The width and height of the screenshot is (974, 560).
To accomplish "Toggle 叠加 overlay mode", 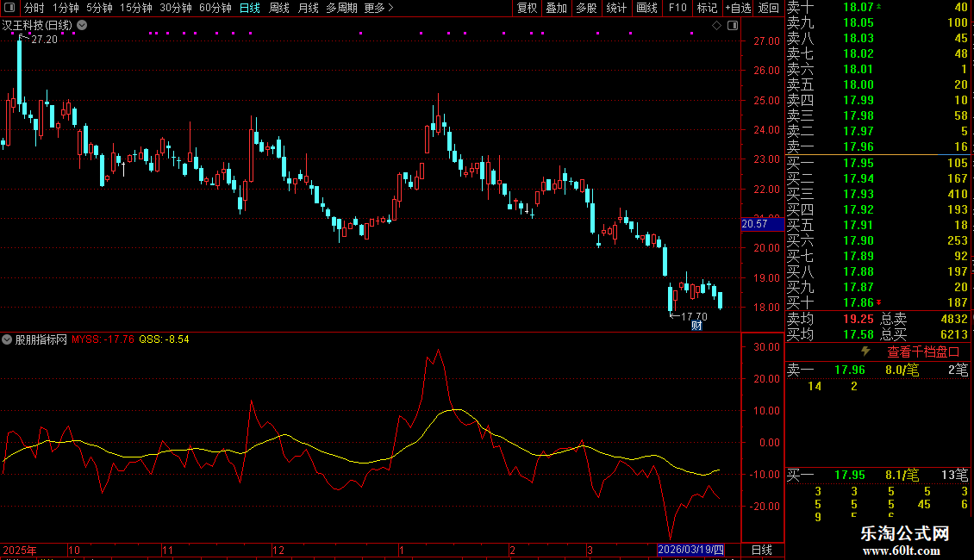I will pyautogui.click(x=557, y=8).
